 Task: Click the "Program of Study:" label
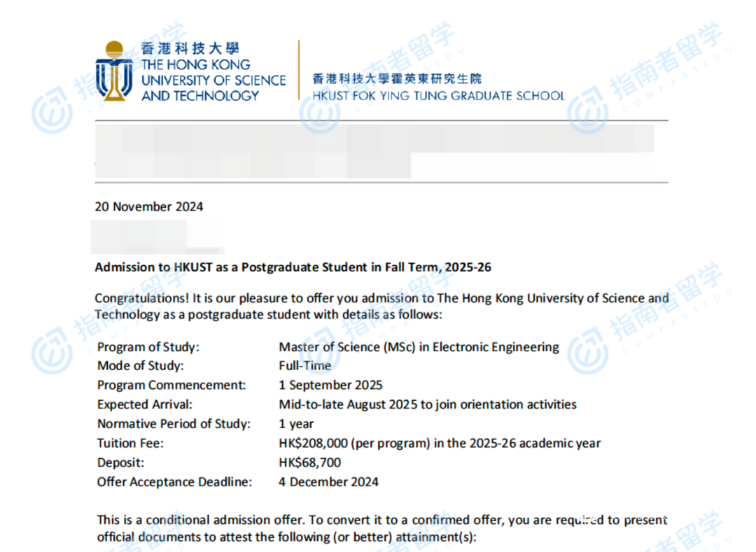[148, 347]
